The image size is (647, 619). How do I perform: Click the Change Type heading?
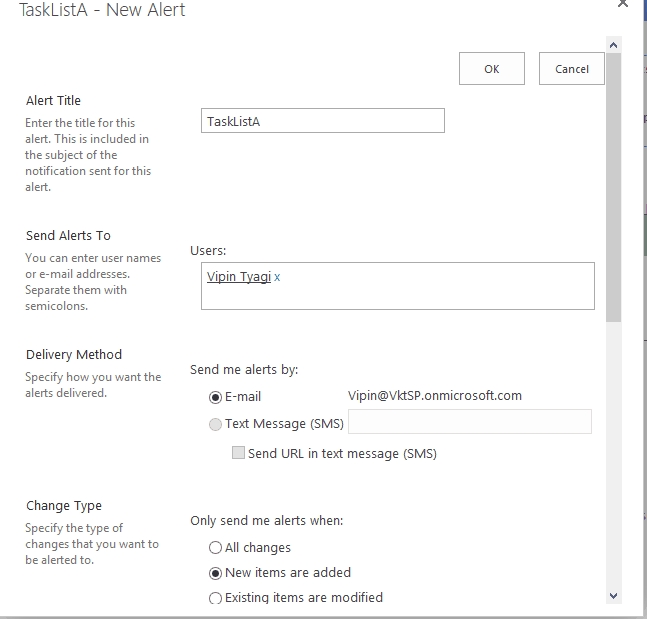[64, 506]
